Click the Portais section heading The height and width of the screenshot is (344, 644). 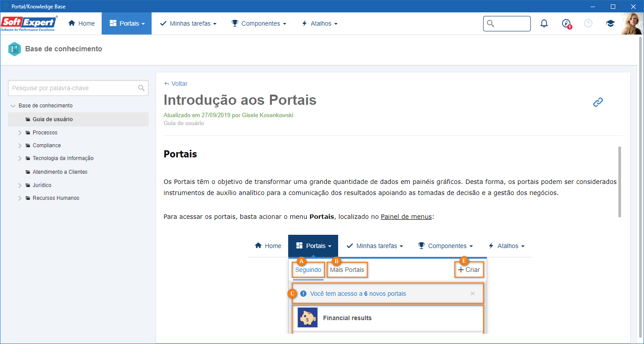(x=180, y=154)
